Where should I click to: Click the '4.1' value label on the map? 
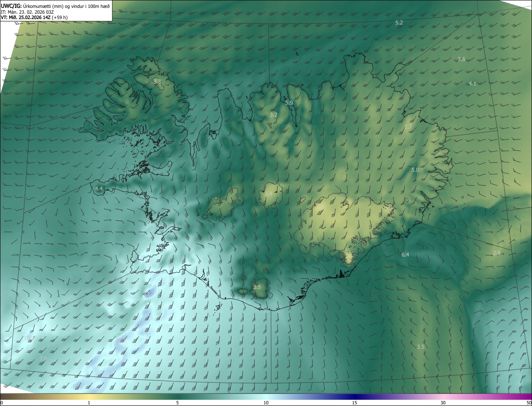pos(472,83)
